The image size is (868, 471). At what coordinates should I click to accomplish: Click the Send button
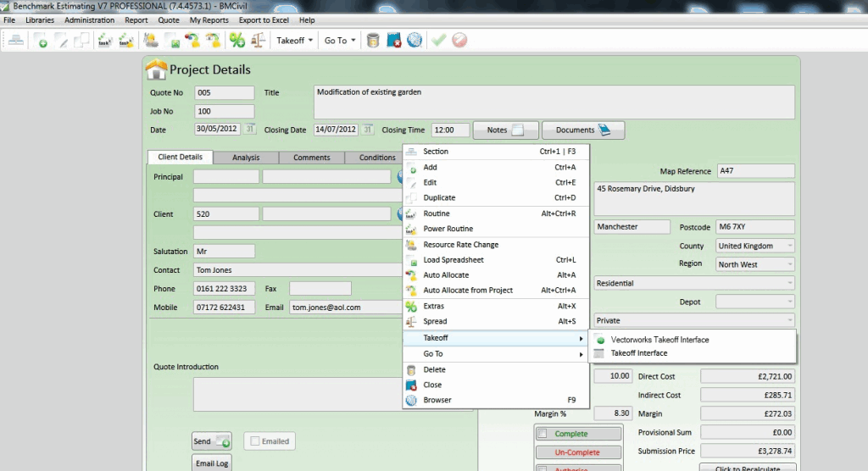211,441
